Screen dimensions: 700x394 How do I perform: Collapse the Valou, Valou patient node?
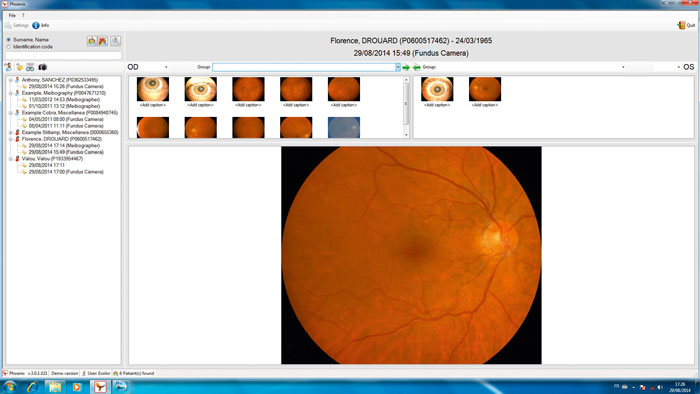coord(11,159)
